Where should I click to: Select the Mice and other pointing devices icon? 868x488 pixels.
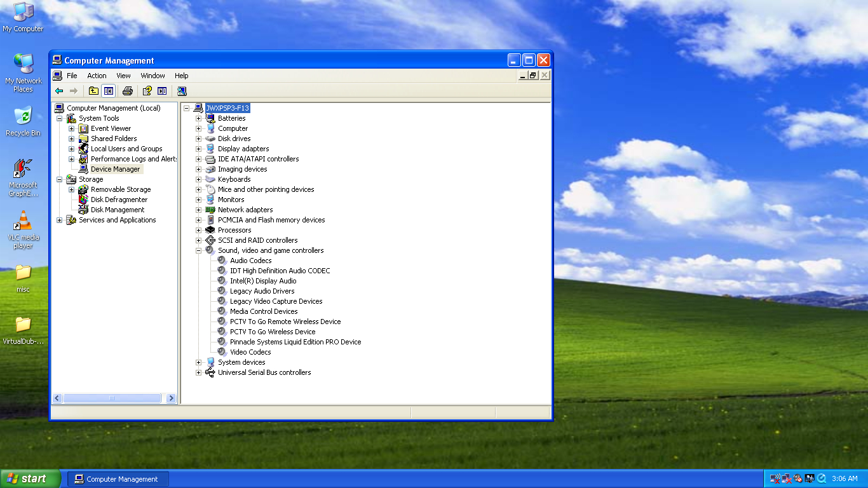[x=210, y=189]
